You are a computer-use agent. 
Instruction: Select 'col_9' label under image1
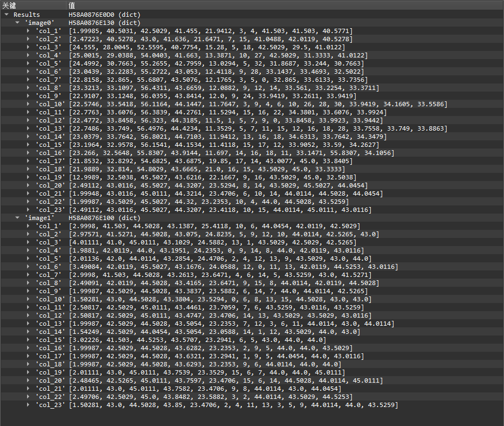click(x=48, y=291)
